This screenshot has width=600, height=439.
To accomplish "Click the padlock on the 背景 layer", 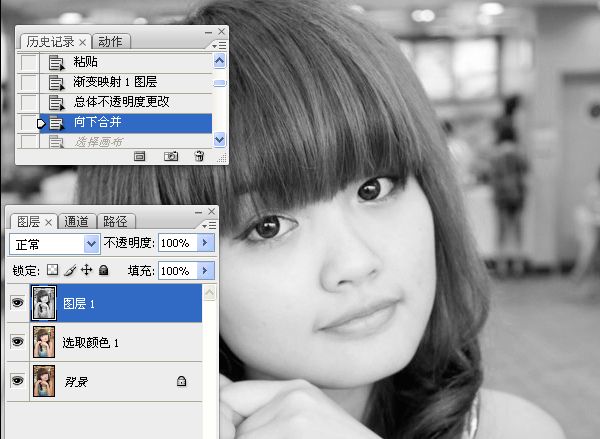I will (x=181, y=381).
